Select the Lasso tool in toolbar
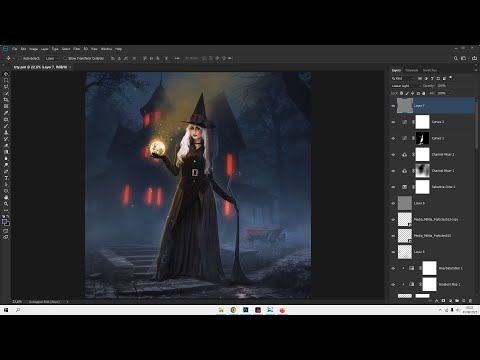 [6, 87]
